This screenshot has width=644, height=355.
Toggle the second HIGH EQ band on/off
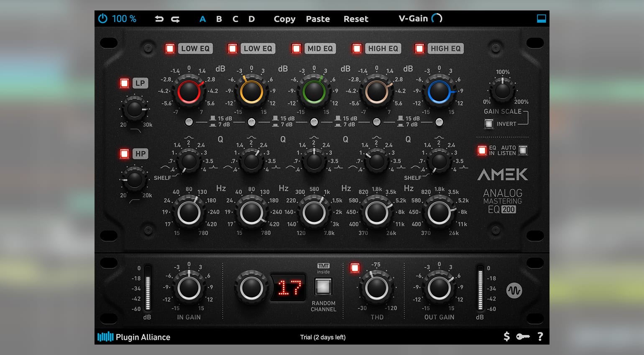(419, 48)
